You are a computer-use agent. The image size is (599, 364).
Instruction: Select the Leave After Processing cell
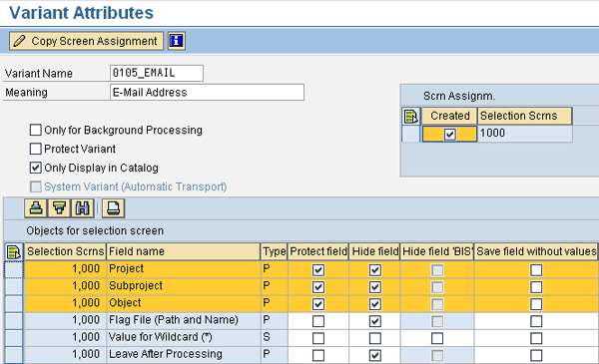(x=183, y=354)
